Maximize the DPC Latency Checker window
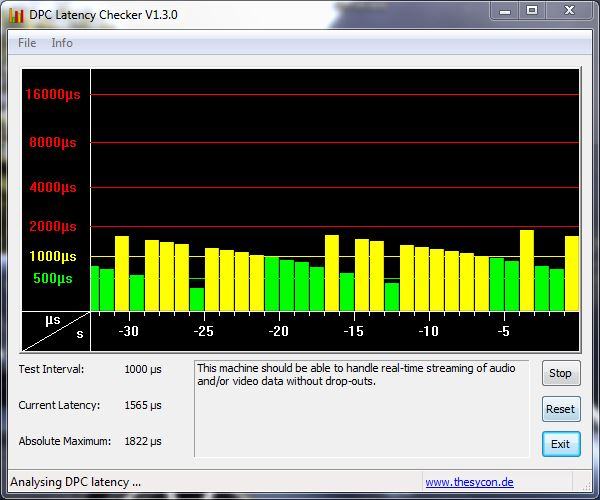This screenshot has height=500, width=600. pos(532,10)
